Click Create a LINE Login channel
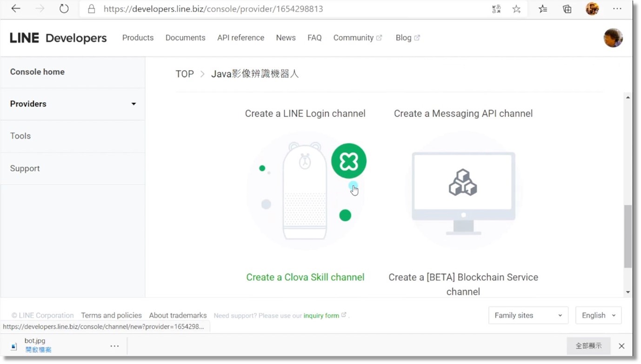Viewport: 641px width, 364px height. tap(305, 113)
